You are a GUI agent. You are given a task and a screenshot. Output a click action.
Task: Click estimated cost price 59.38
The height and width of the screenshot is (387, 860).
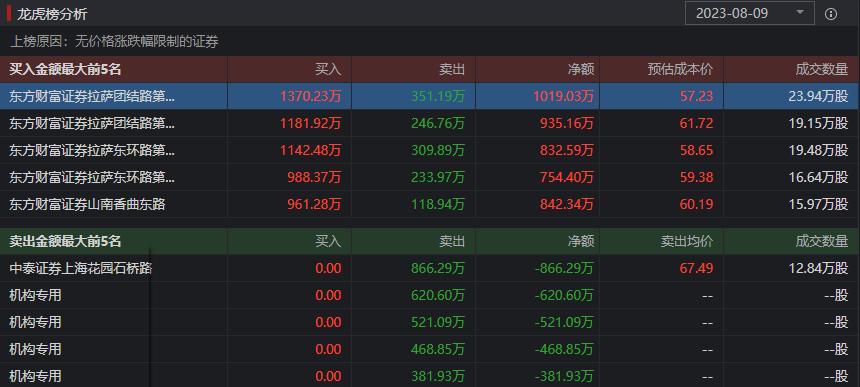[x=697, y=177]
